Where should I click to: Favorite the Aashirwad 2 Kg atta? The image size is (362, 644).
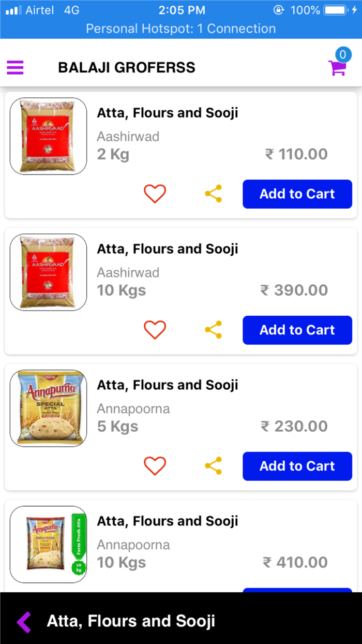point(155,194)
